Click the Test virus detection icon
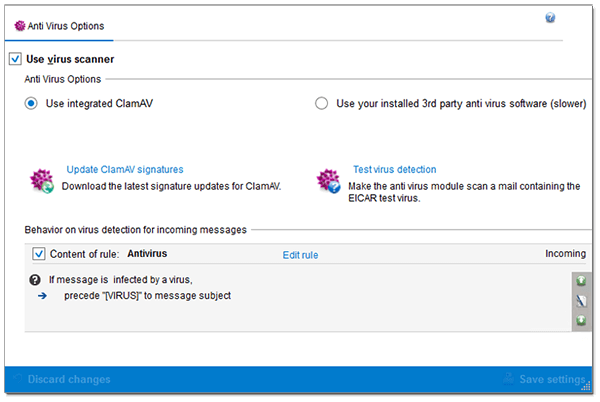600x402 pixels. point(328,181)
